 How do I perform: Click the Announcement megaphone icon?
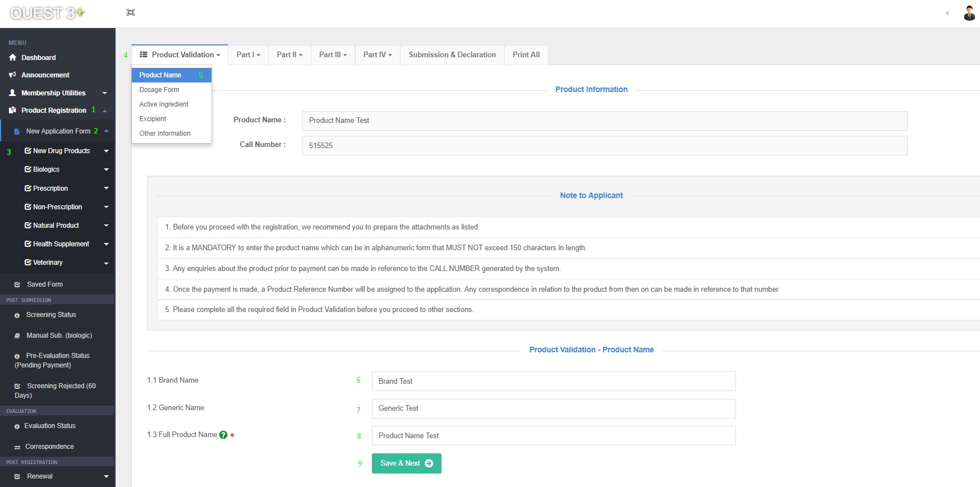(13, 75)
